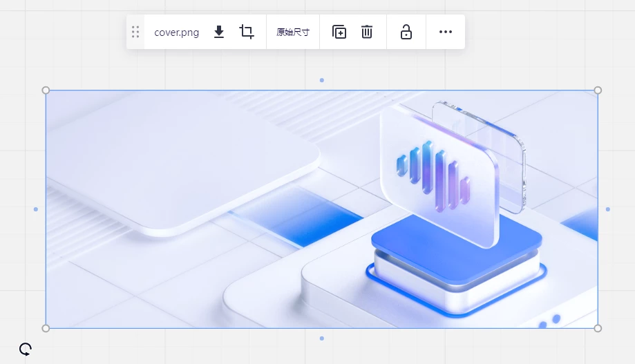635x364 pixels.
Task: Toggle the lock icon for image
Action: coord(406,32)
